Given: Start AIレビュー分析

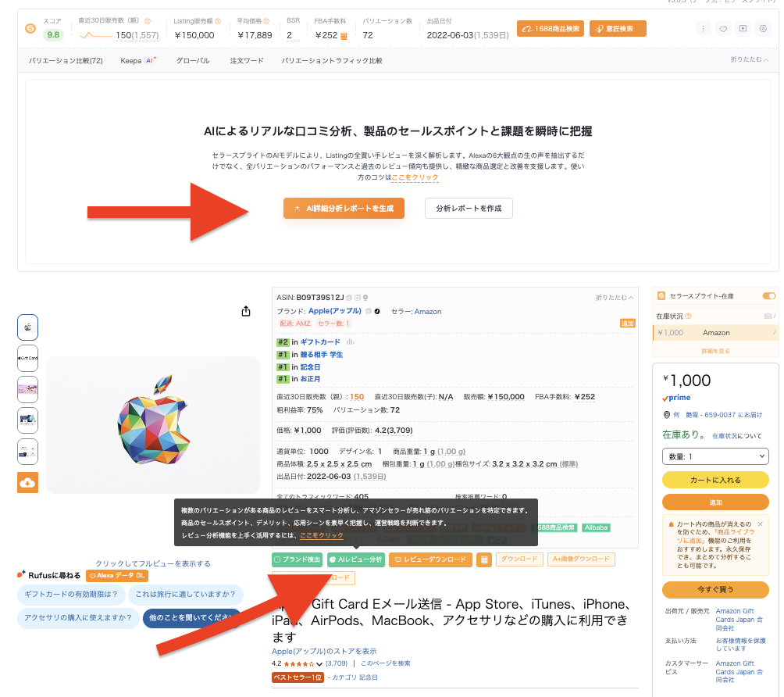Looking at the screenshot, I should 356,559.
